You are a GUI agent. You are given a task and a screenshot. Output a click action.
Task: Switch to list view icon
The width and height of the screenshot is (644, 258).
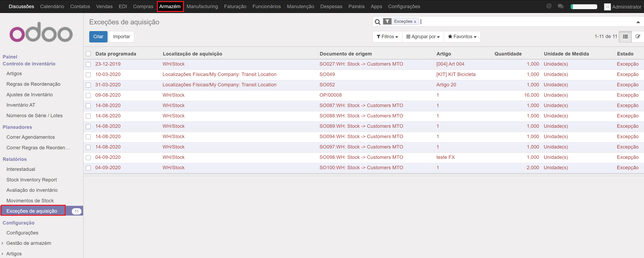point(625,36)
